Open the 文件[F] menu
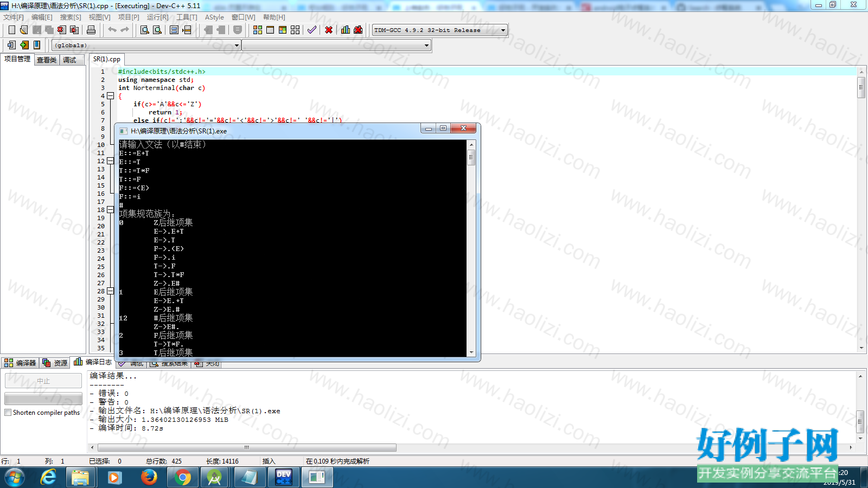 click(14, 17)
